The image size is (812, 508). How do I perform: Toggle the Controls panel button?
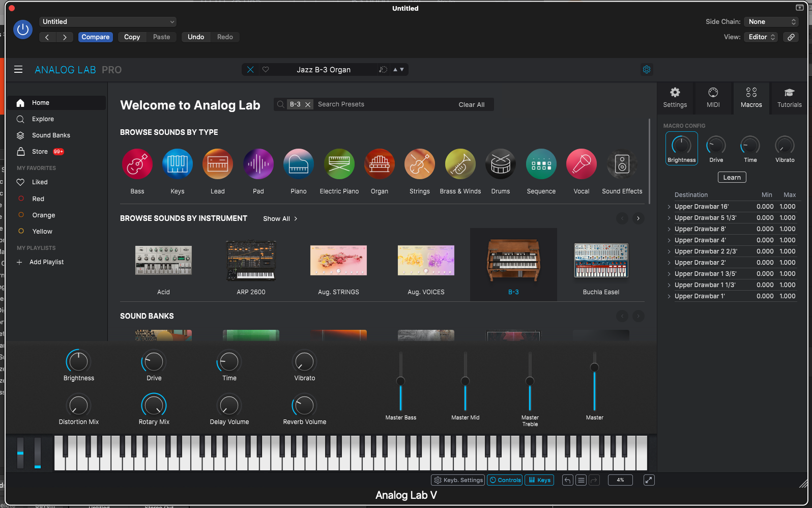505,480
